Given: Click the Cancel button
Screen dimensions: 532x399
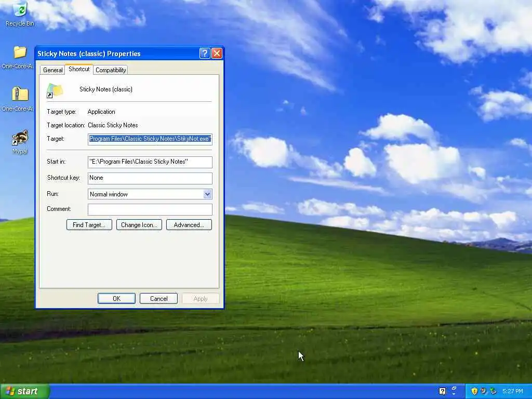Looking at the screenshot, I should (159, 299).
